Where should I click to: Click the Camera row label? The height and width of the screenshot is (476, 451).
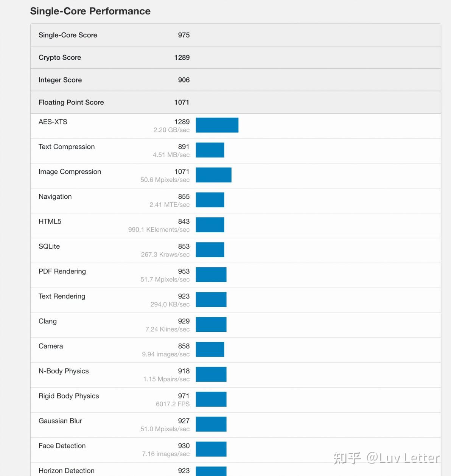[51, 346]
